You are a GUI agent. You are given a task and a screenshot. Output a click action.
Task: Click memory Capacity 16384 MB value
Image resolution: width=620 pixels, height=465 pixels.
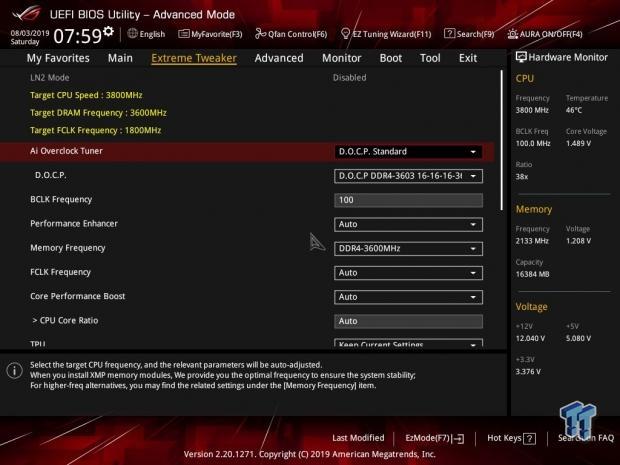[x=532, y=274]
